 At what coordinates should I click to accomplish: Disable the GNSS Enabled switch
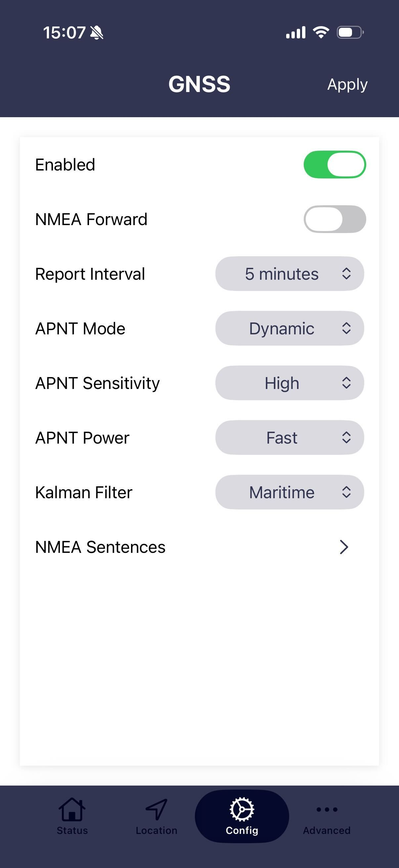click(x=335, y=165)
